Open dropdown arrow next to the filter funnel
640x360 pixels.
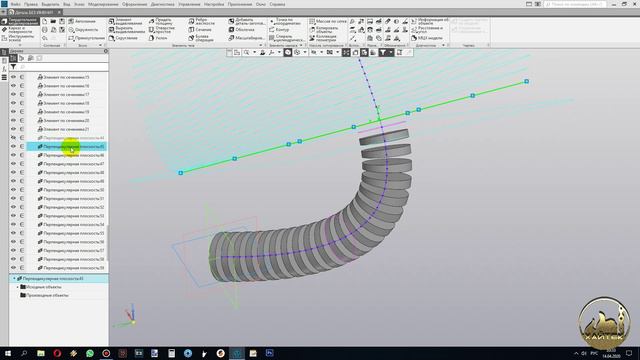pyautogui.click(x=391, y=53)
